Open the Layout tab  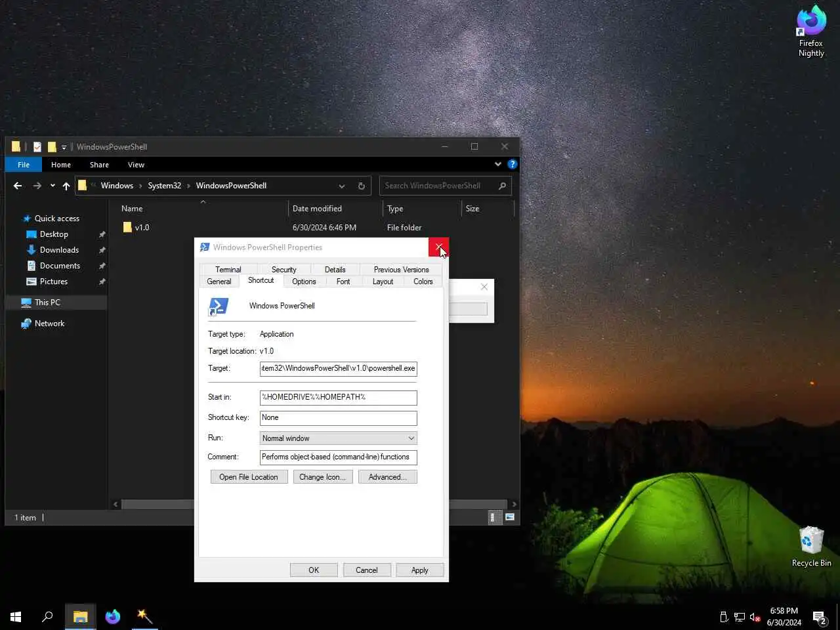point(383,282)
